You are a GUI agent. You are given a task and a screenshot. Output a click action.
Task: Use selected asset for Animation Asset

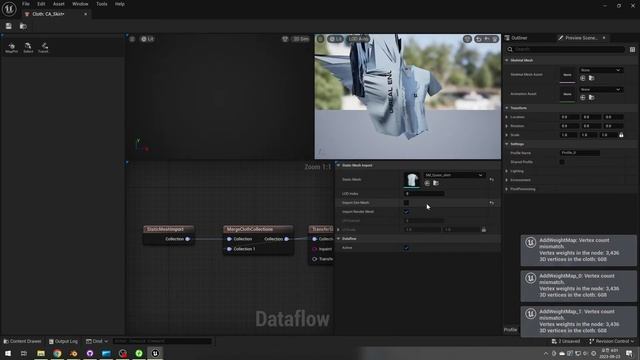tap(582, 98)
